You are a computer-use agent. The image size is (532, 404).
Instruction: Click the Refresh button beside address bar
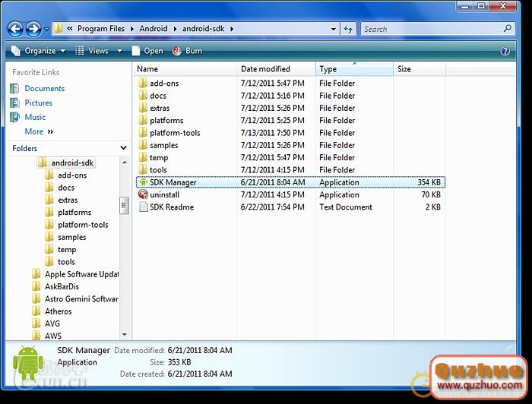click(348, 29)
